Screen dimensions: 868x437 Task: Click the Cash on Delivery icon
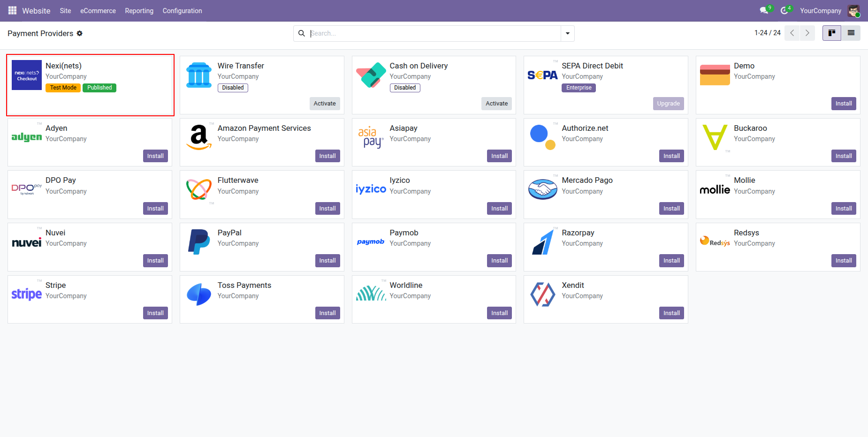[x=371, y=75]
